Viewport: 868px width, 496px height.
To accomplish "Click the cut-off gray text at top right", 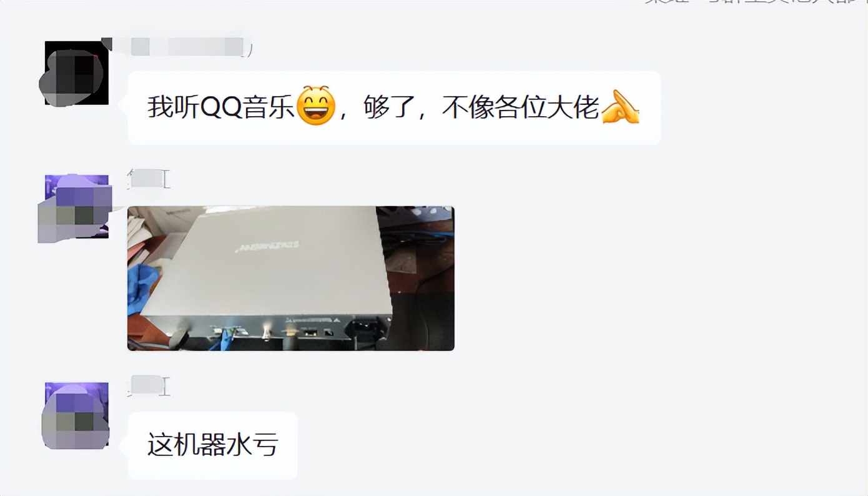I will tap(755, 2).
